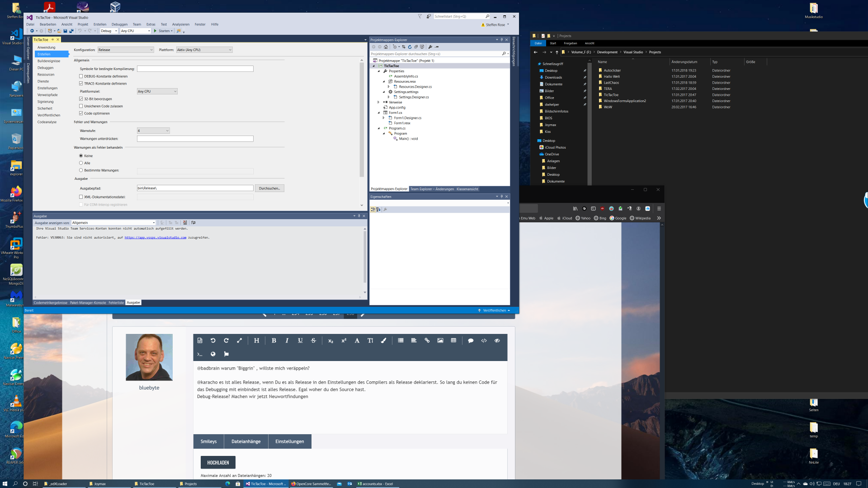Uncheck Code optimieren option
Screen dimensions: 868x488
click(x=81, y=113)
